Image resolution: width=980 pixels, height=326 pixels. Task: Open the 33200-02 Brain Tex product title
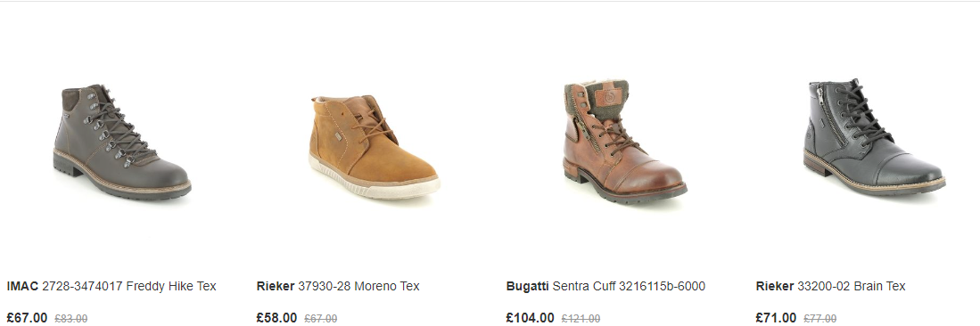(852, 287)
